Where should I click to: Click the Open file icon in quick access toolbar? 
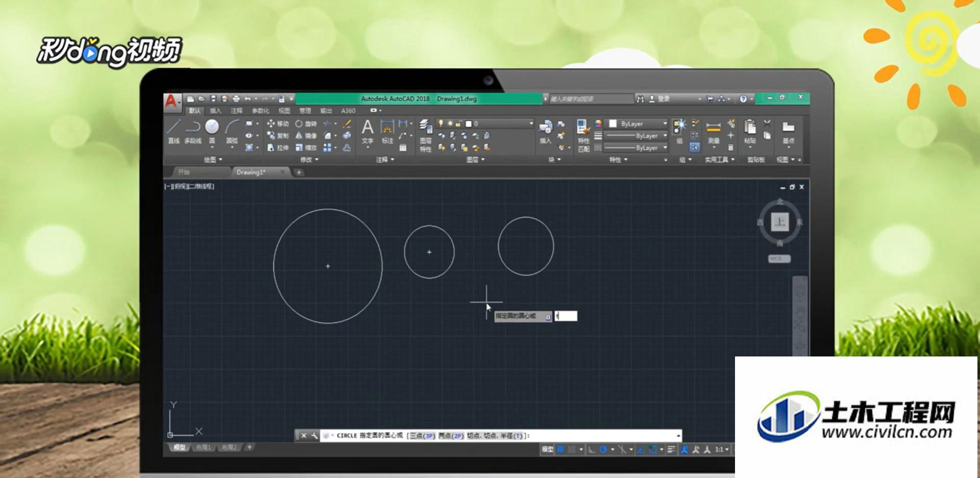[x=202, y=99]
